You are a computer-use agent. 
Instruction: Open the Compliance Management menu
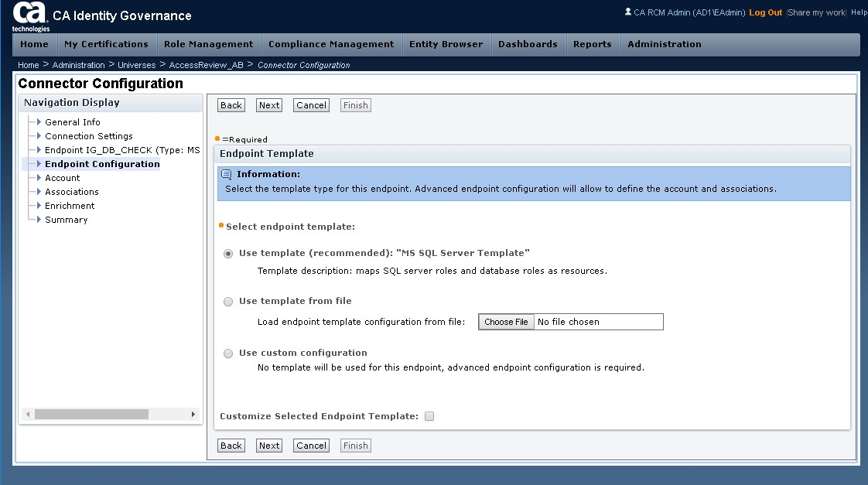click(x=331, y=44)
